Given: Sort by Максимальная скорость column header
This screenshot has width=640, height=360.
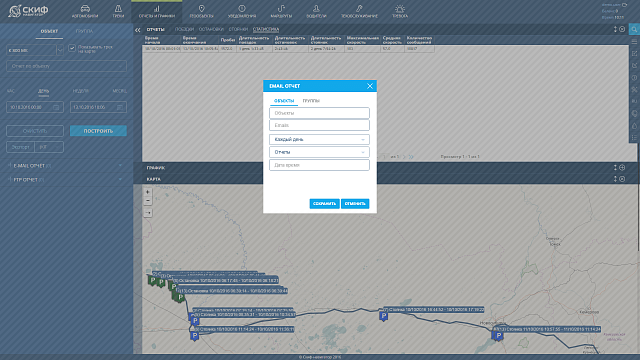Looking at the screenshot, I should (362, 40).
